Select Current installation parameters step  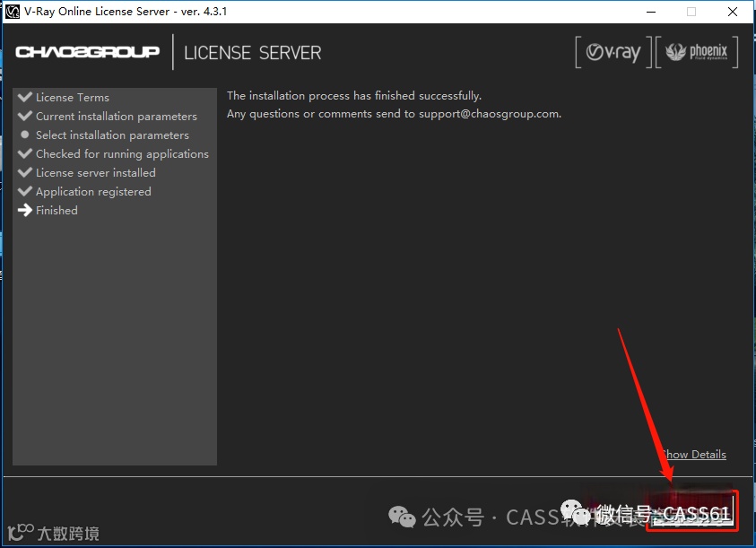coord(117,117)
